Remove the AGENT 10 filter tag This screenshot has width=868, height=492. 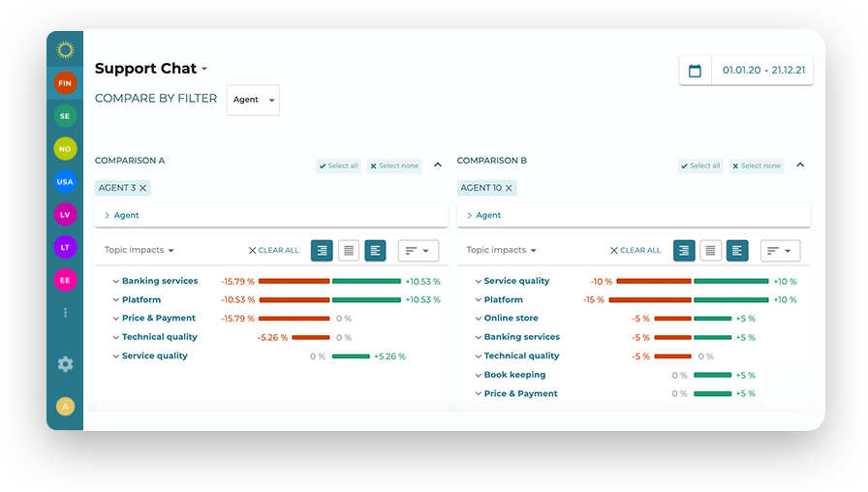[x=509, y=188]
